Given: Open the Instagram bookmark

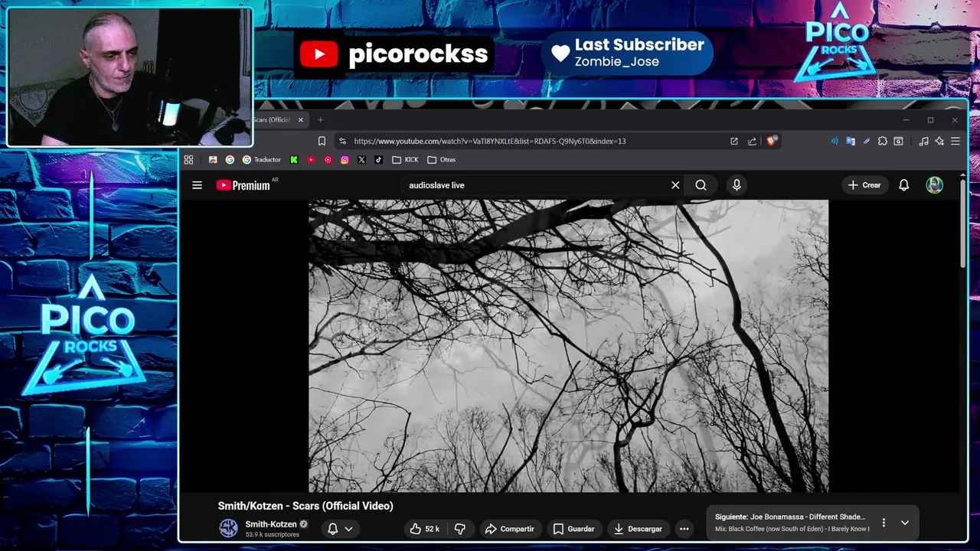Looking at the screenshot, I should coord(345,160).
